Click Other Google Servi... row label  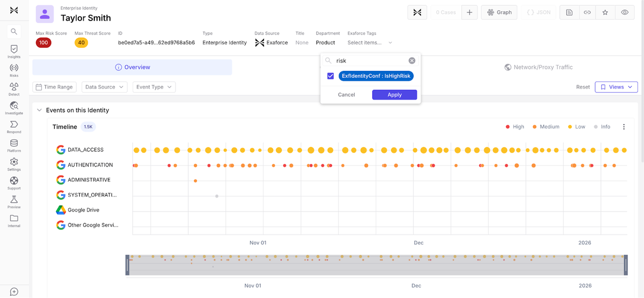tap(93, 225)
